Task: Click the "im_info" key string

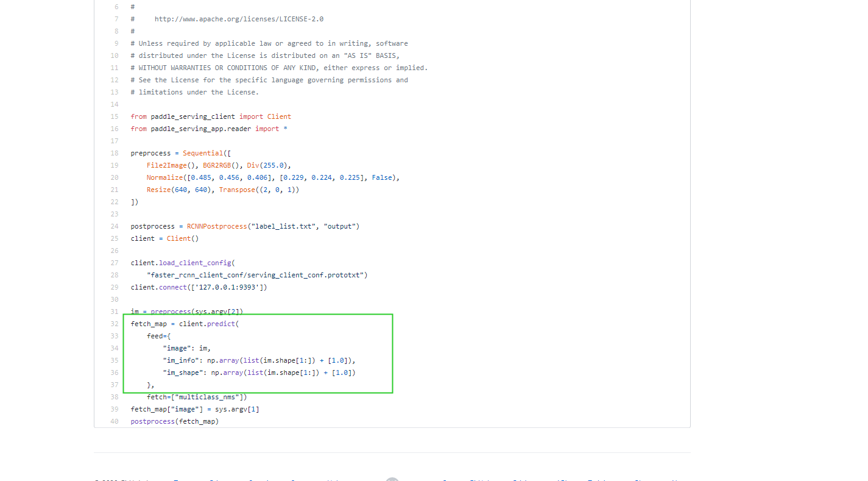Action: tap(181, 360)
